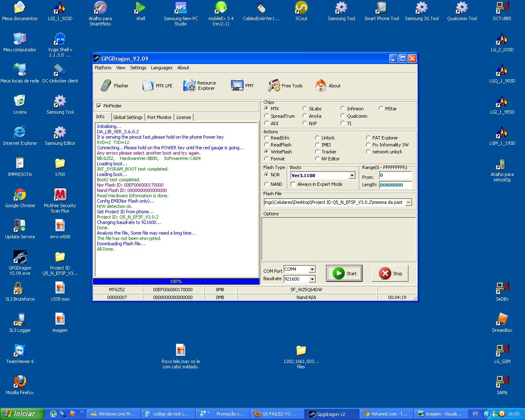This screenshot has width=525, height=420.
Task: Open the FMT tool
Action: point(242,85)
